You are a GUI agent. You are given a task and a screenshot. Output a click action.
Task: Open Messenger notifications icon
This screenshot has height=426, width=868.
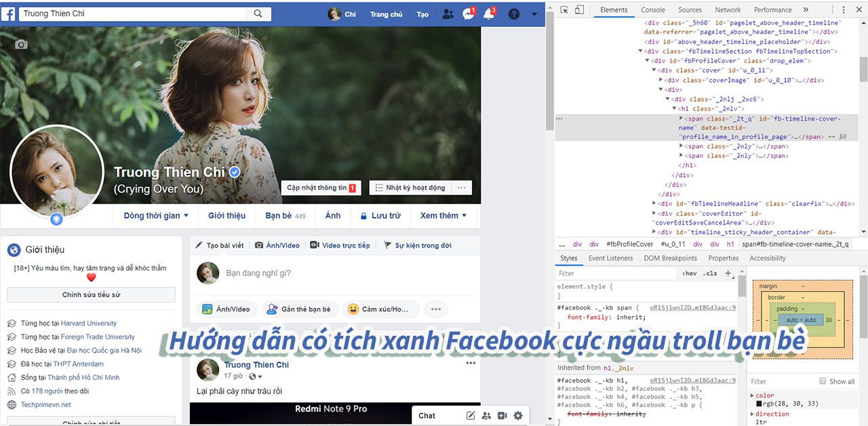click(468, 14)
